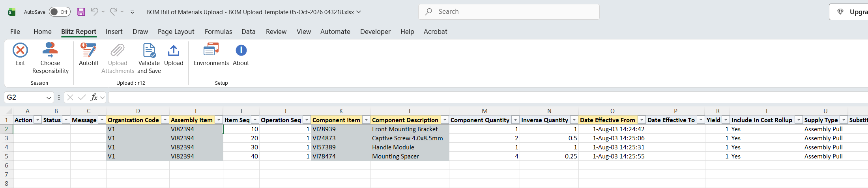
Task: Click the Exit session icon
Action: [20, 50]
